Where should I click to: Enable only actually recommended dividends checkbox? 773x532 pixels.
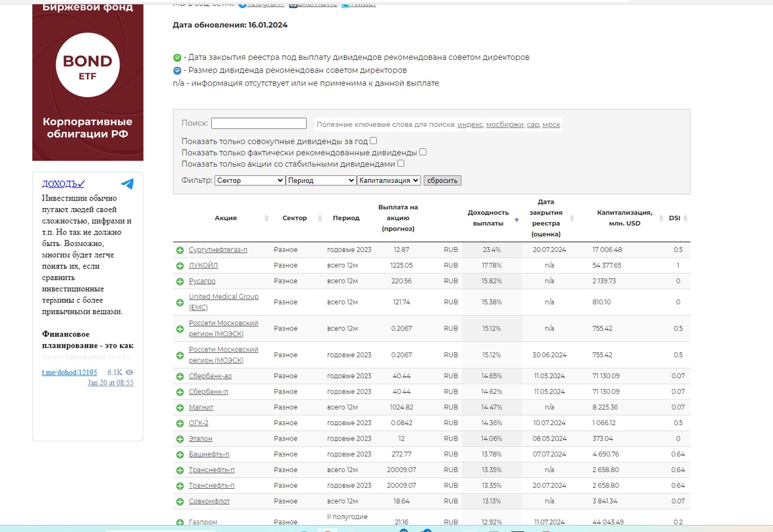(x=423, y=152)
